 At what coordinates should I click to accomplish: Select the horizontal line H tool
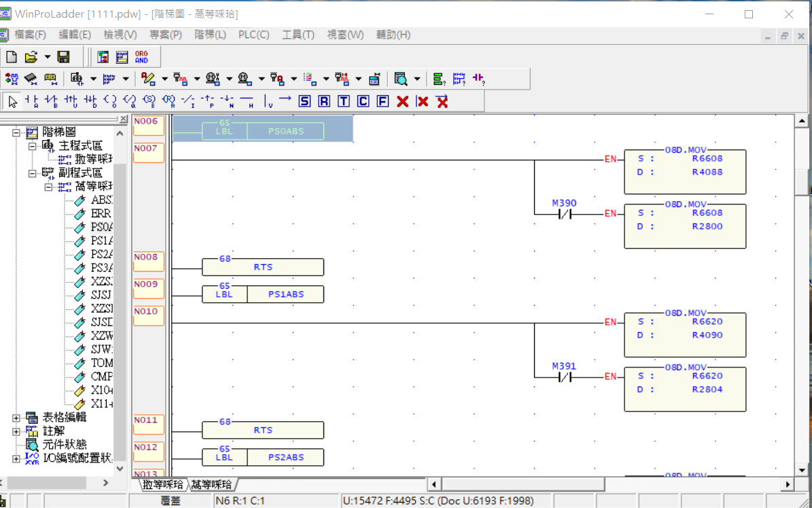point(247,101)
